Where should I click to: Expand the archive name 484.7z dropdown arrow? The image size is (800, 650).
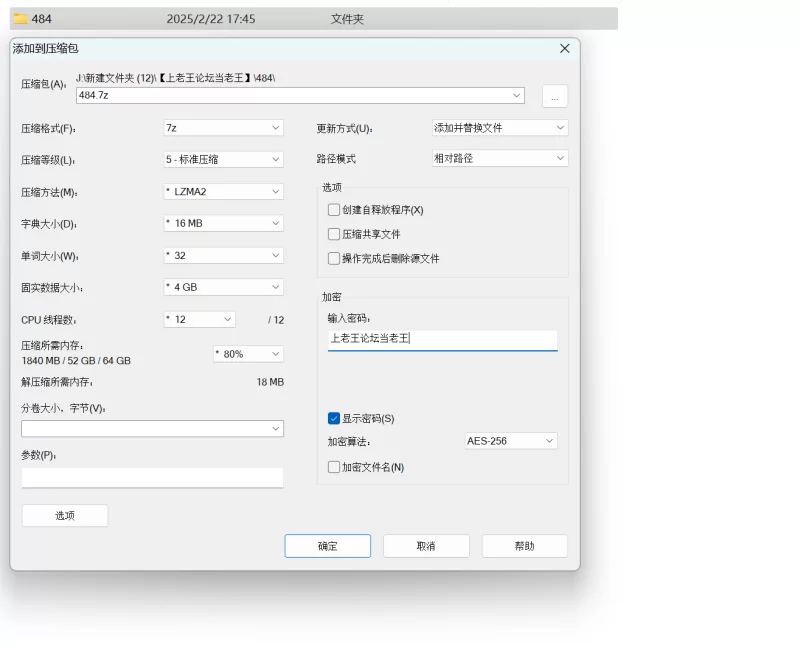point(516,95)
